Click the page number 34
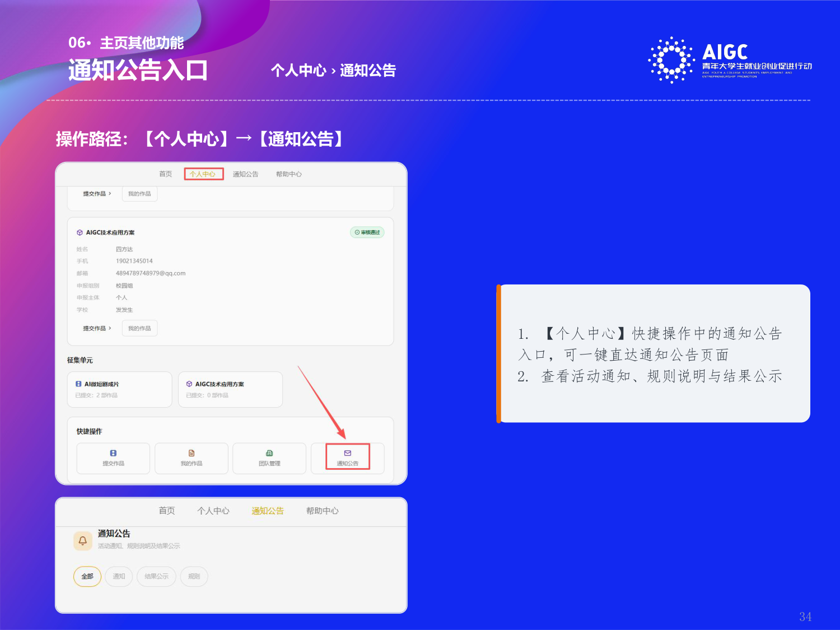The image size is (840, 630). tap(805, 617)
